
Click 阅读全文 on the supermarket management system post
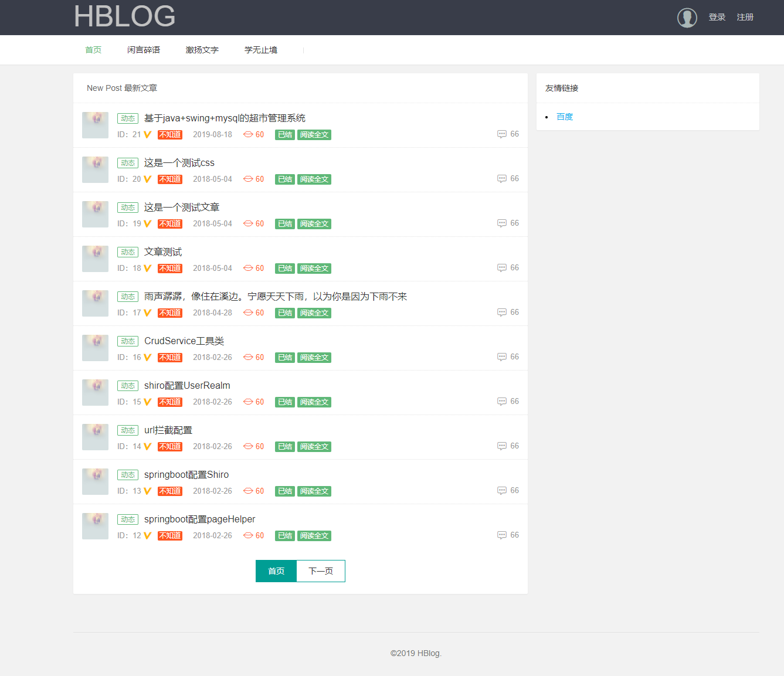[314, 134]
